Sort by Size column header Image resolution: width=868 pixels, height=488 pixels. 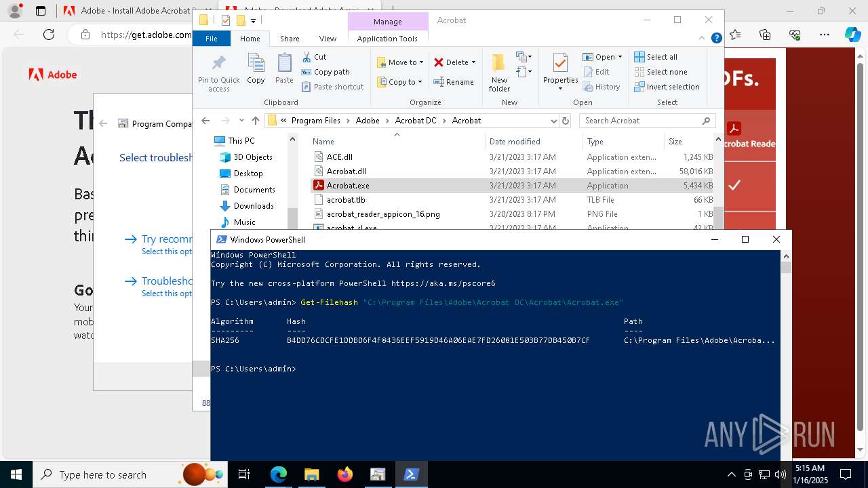click(689, 142)
